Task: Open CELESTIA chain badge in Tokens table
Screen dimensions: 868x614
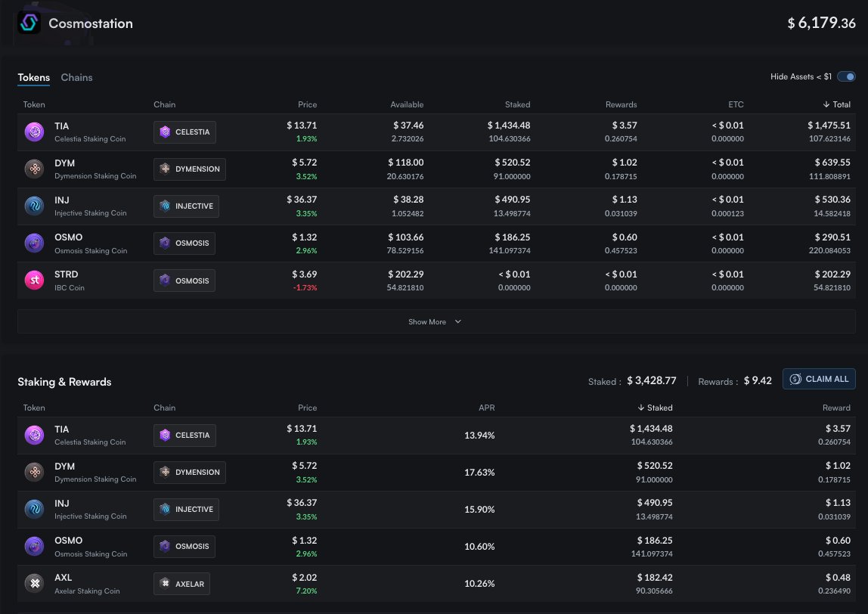Action: click(185, 132)
